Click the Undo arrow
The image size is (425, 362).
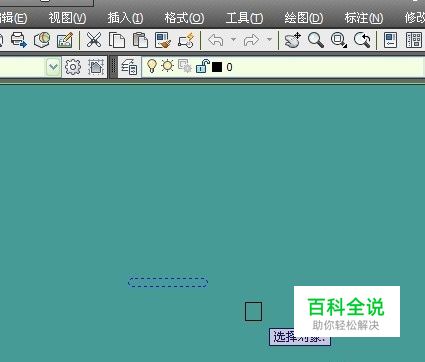pyautogui.click(x=216, y=40)
